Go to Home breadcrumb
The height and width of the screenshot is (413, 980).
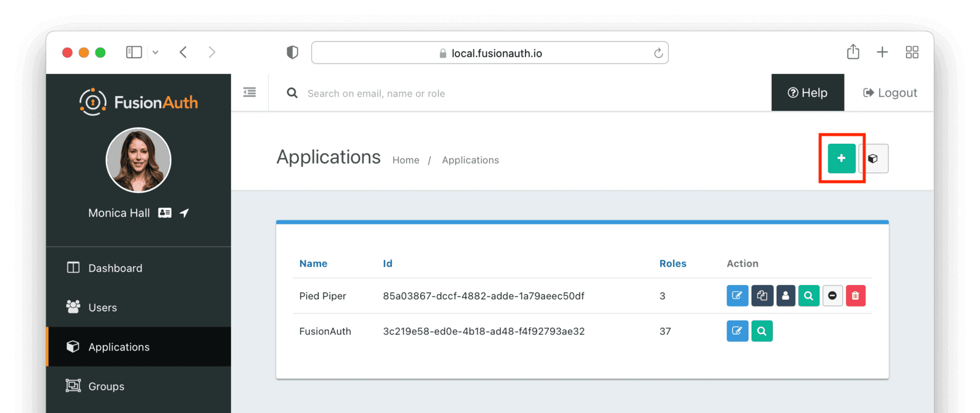pos(406,160)
